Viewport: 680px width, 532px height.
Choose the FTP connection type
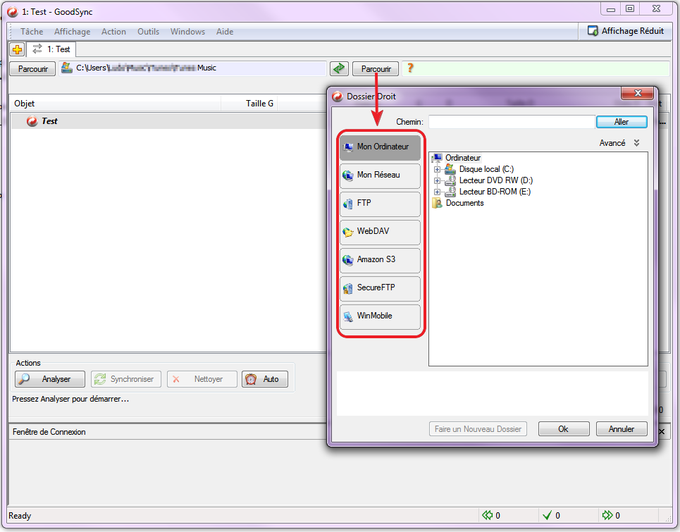[x=380, y=203]
